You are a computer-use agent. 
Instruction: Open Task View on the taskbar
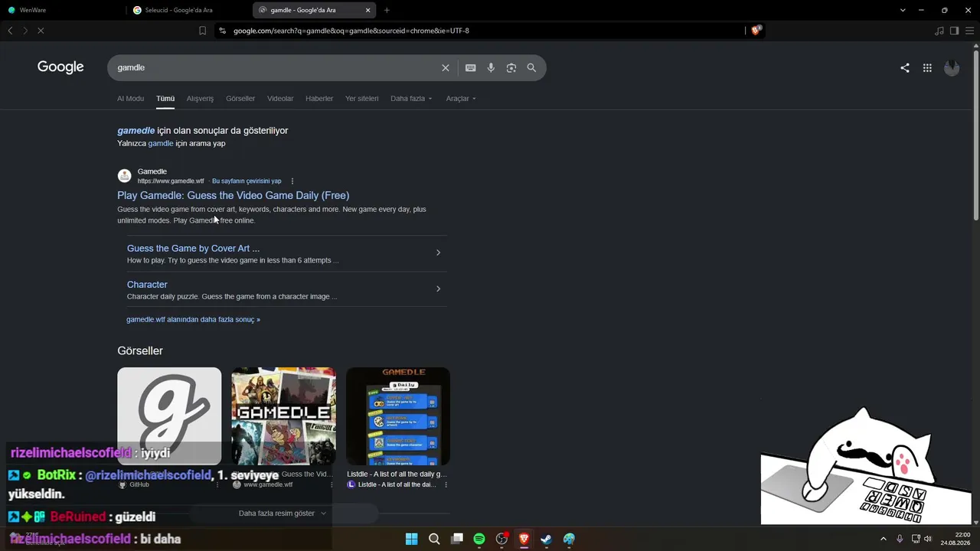[x=457, y=539]
